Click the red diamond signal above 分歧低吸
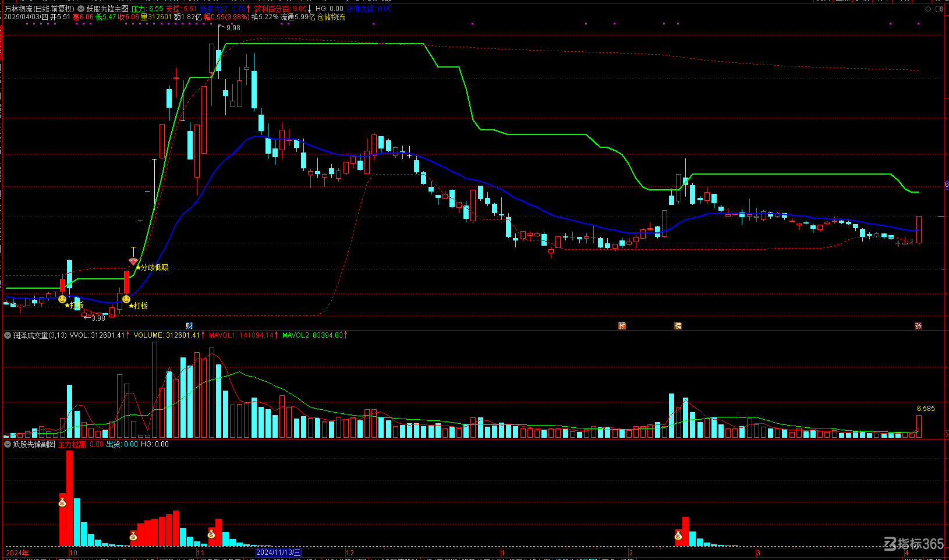The width and height of the screenshot is (949, 560). 133,262
